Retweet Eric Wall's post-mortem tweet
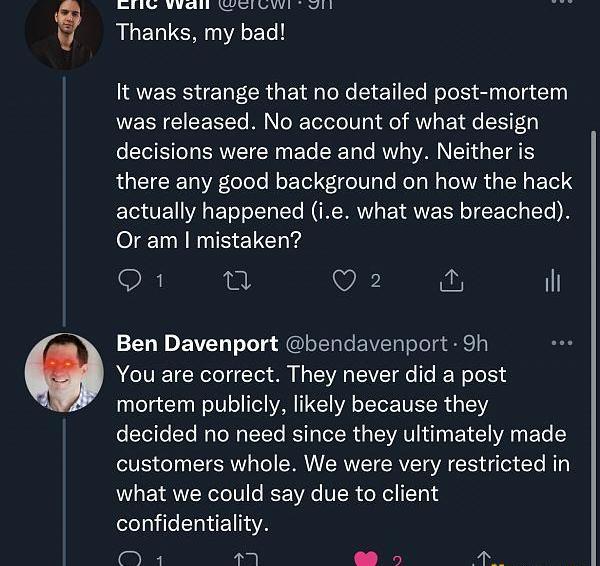The height and width of the screenshot is (566, 600). click(236, 281)
